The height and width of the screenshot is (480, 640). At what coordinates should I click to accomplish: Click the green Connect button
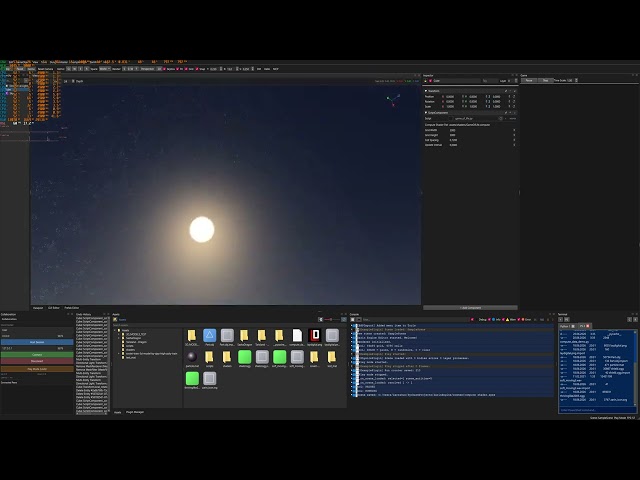pos(37,355)
